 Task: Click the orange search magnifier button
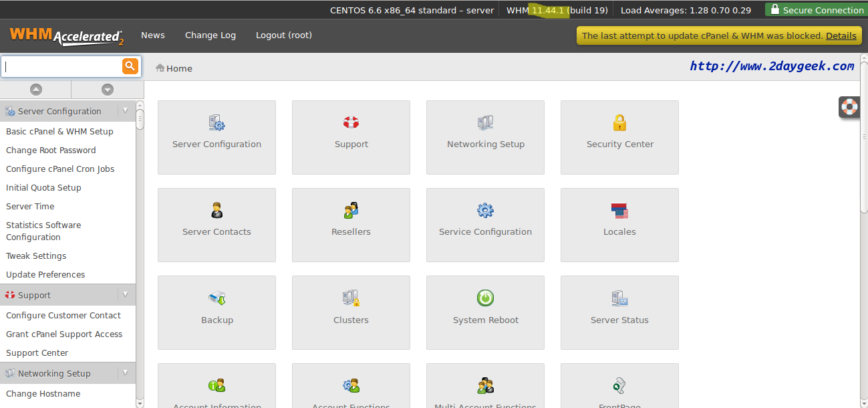(x=130, y=66)
